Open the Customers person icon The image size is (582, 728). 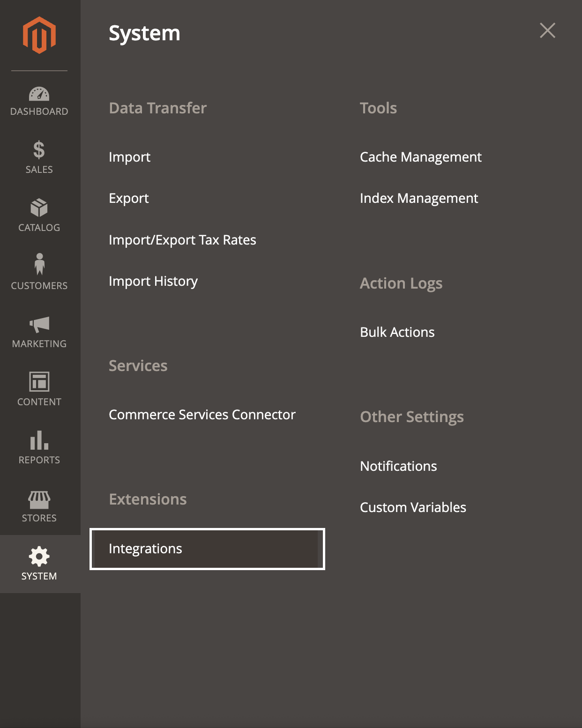[39, 264]
